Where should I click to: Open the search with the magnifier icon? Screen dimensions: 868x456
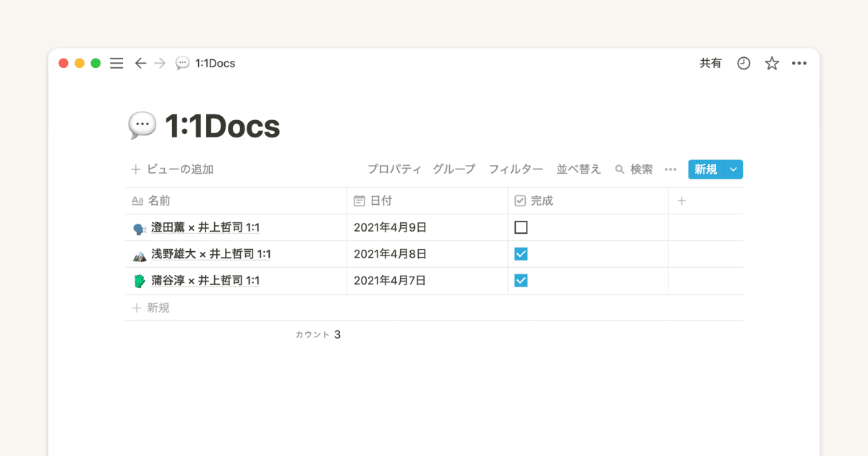pos(618,169)
